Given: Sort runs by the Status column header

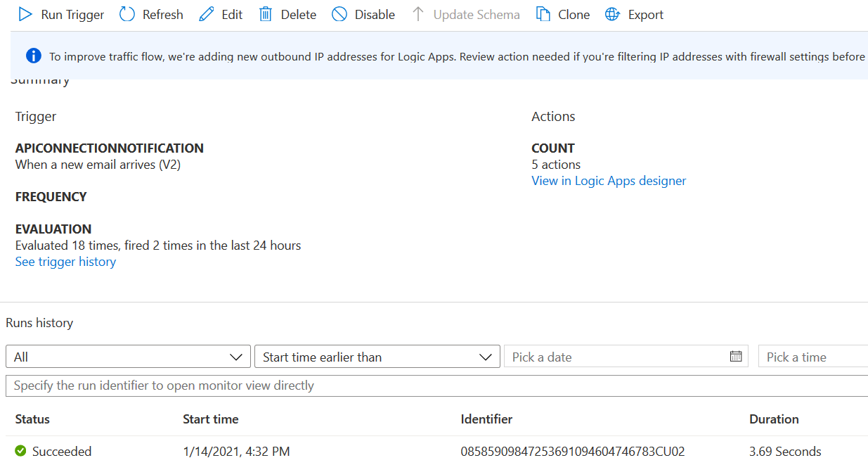Looking at the screenshot, I should coord(32,419).
